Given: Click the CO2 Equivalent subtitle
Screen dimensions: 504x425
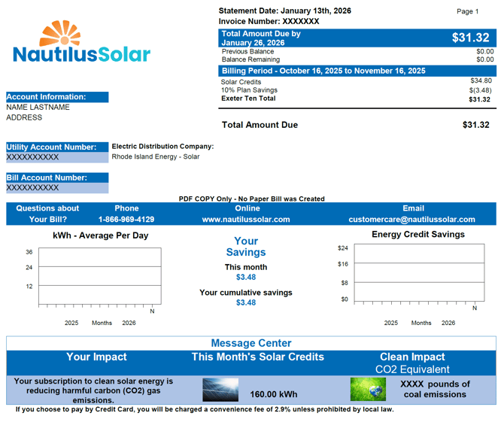Looking at the screenshot, I should (412, 369).
